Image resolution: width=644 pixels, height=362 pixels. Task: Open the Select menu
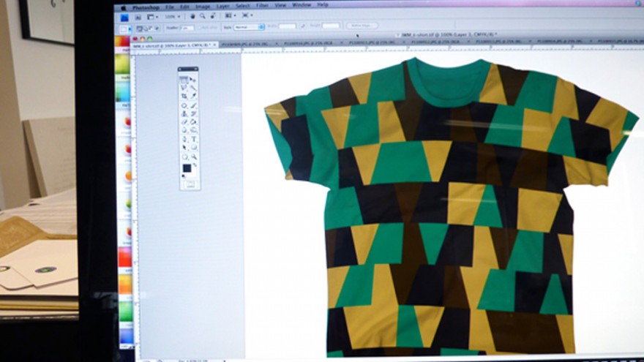[243, 6]
